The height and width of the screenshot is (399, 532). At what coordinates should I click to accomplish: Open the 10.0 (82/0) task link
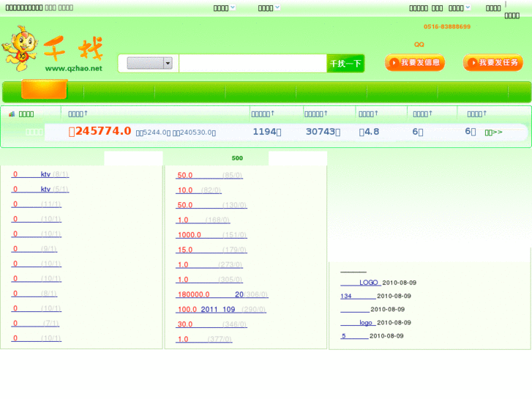199,190
